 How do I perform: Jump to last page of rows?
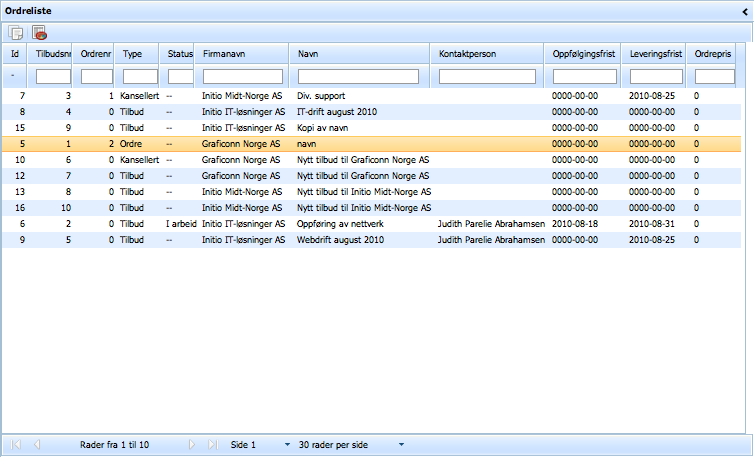(x=212, y=443)
